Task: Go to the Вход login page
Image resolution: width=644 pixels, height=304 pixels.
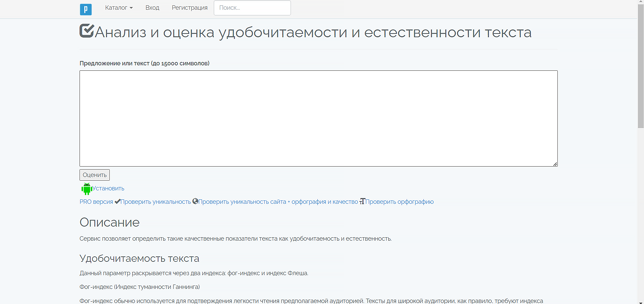Action: pyautogui.click(x=152, y=8)
